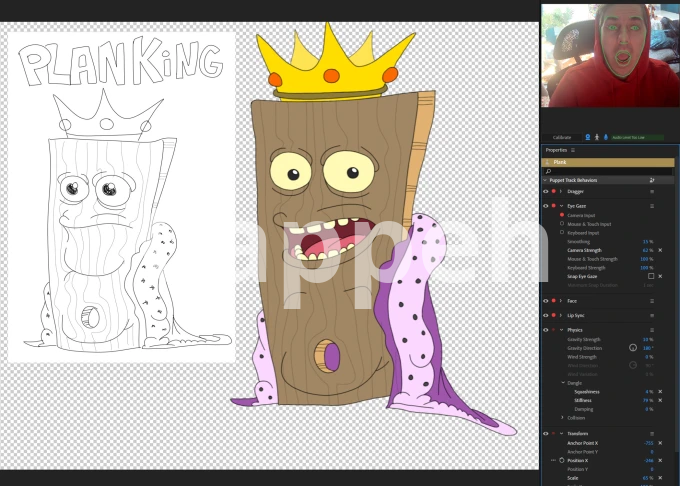This screenshot has height=486, width=680.
Task: Open the Properties panel menu icon
Action: point(573,150)
